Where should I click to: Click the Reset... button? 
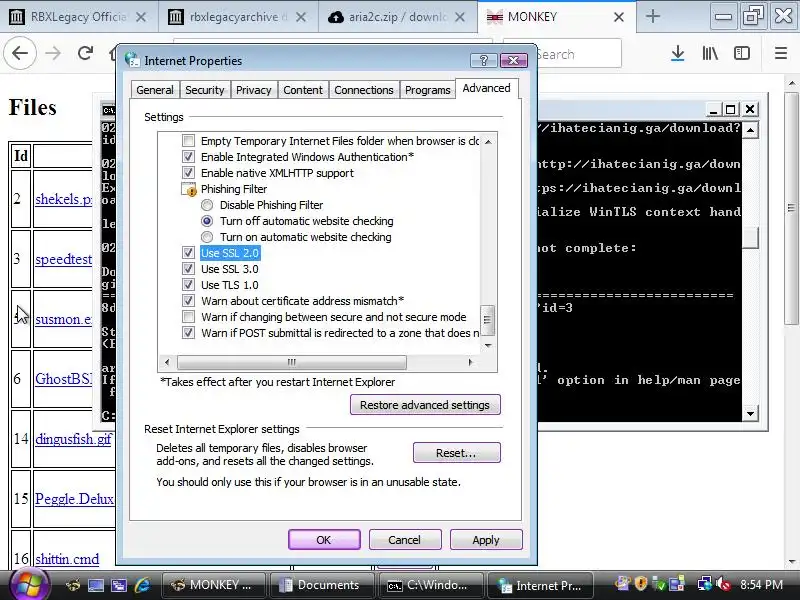click(457, 453)
